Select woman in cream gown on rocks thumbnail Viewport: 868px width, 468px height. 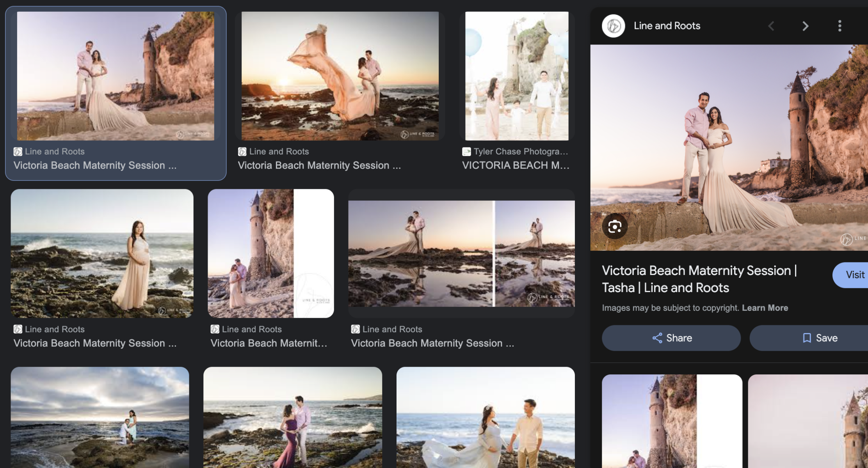[102, 253]
